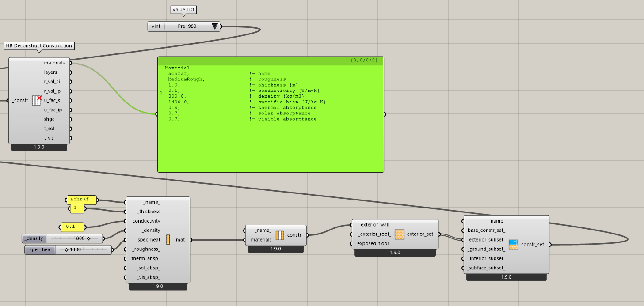Screen dimensions: 644x306
Task: Click the construction set component icon
Action: (x=514, y=244)
